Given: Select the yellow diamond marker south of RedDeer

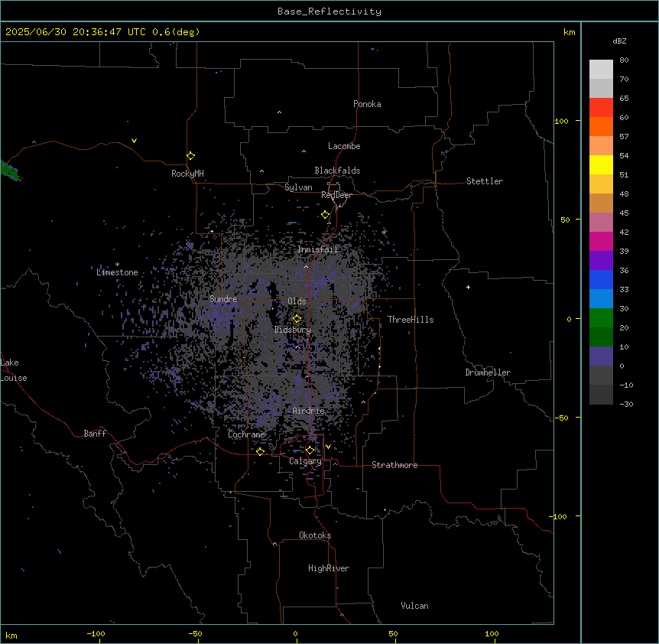Looking at the screenshot, I should (326, 214).
